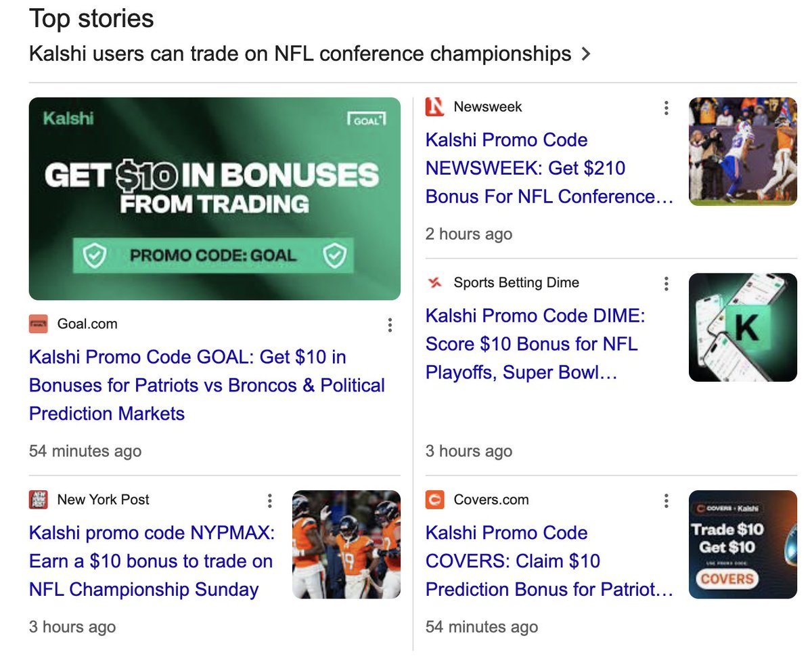This screenshot has width=812, height=669.
Task: Click the Goal.com favicon
Action: coord(39,324)
